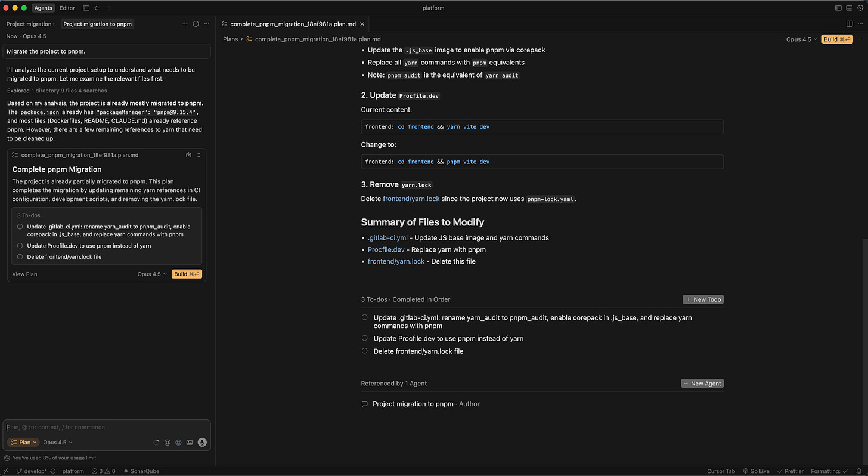Add context with the @ icon

168,443
